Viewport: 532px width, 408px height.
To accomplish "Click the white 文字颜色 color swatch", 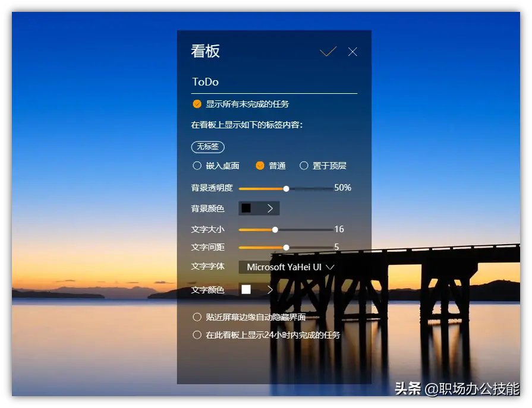I will [245, 290].
